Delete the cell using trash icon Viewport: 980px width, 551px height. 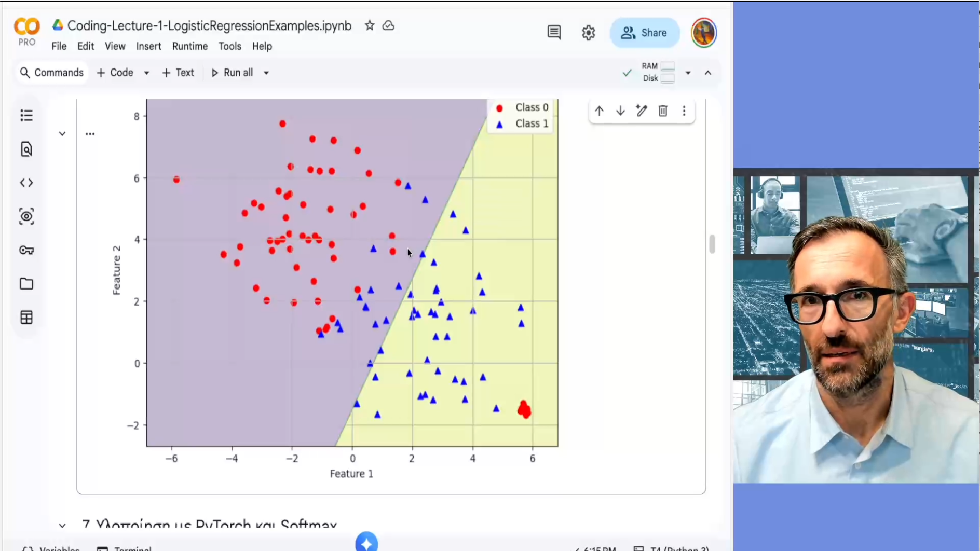663,111
